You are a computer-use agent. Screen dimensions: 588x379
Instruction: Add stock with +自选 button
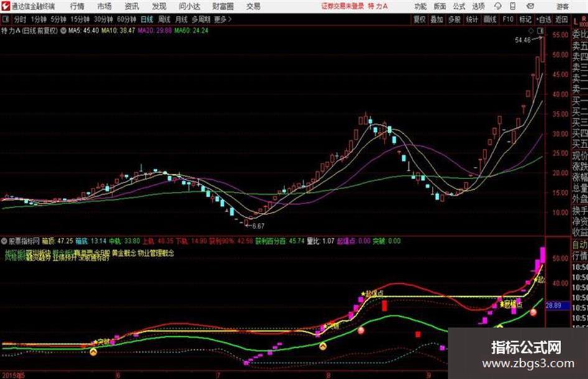[x=544, y=19]
